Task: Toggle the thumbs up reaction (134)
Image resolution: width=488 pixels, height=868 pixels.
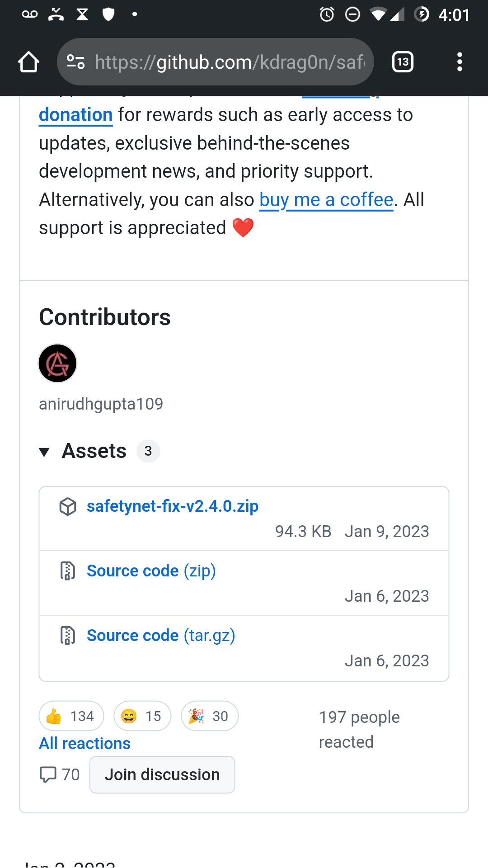Action: point(71,716)
